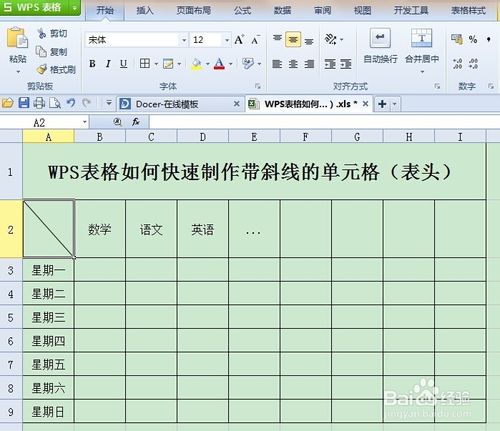Viewport: 500px width, 431px height.
Task: Add new document tab plus button
Action: [382, 104]
